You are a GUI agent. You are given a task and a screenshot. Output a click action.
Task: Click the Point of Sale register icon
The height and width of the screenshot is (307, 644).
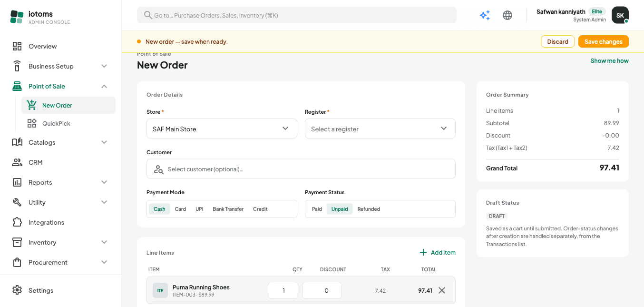coord(17,86)
